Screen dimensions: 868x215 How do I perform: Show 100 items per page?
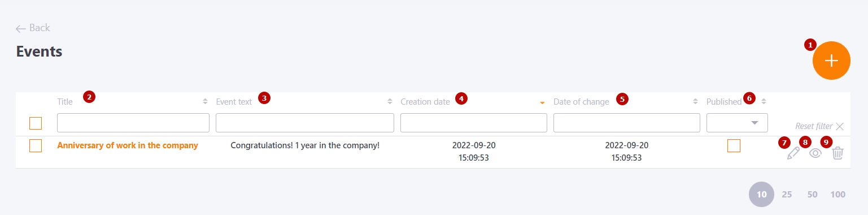[838, 195]
